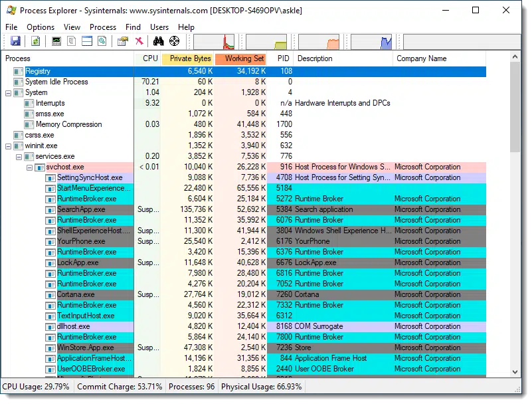Viewport: 532px width, 404px height.
Task: Open process Properties from the toolbar icon
Action: coord(122,41)
